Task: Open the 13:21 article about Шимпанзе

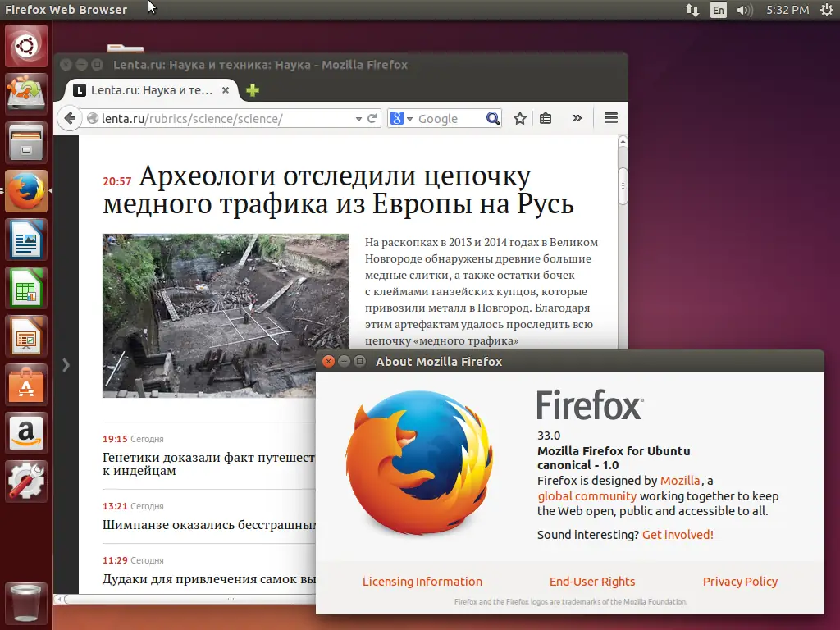Action: tap(209, 524)
